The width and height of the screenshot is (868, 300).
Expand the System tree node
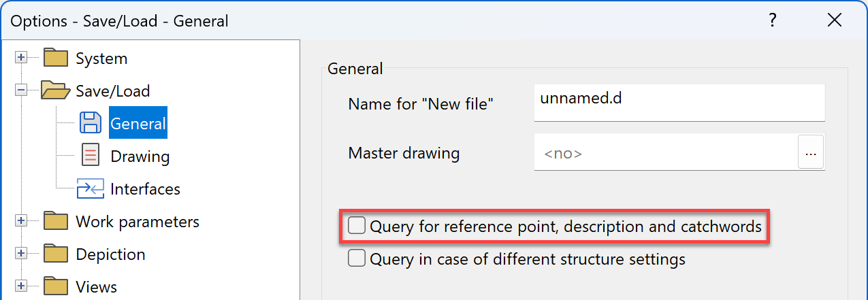pyautogui.click(x=21, y=59)
